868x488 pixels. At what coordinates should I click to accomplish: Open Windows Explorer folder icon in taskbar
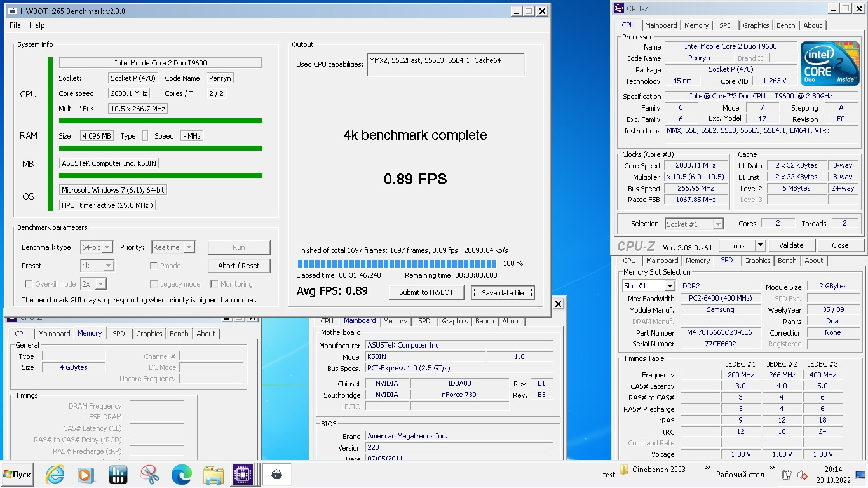[213, 475]
